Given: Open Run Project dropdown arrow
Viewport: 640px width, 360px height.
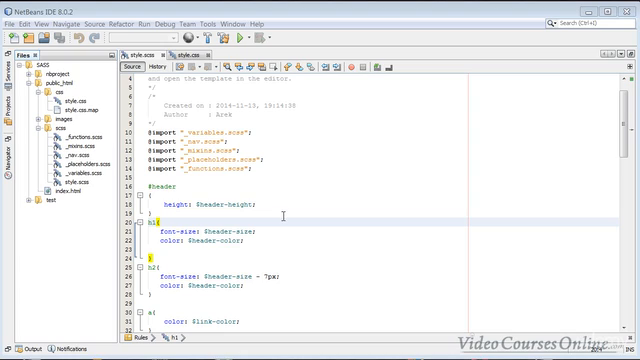Looking at the screenshot, I should tap(249, 38).
